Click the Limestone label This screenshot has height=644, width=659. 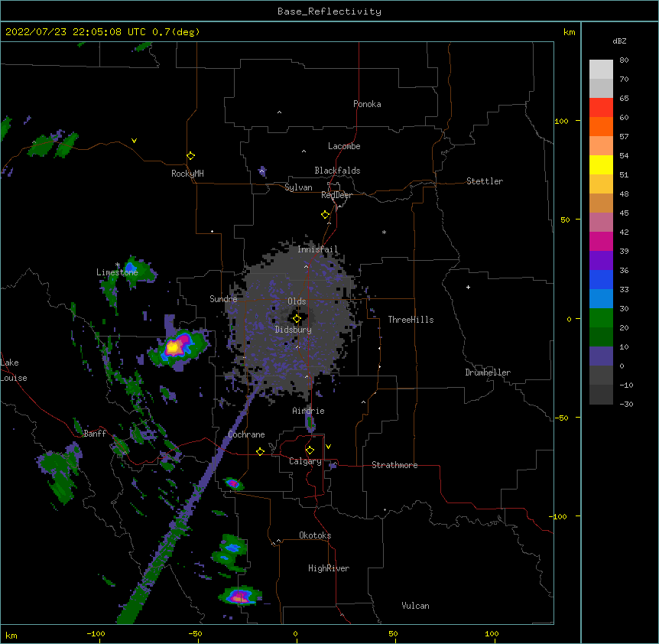click(117, 272)
